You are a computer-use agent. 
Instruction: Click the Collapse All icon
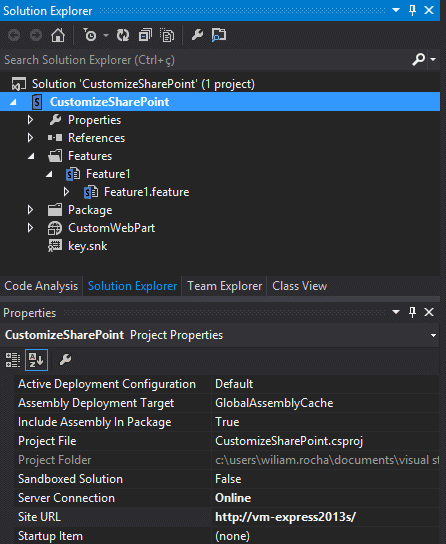(x=145, y=35)
